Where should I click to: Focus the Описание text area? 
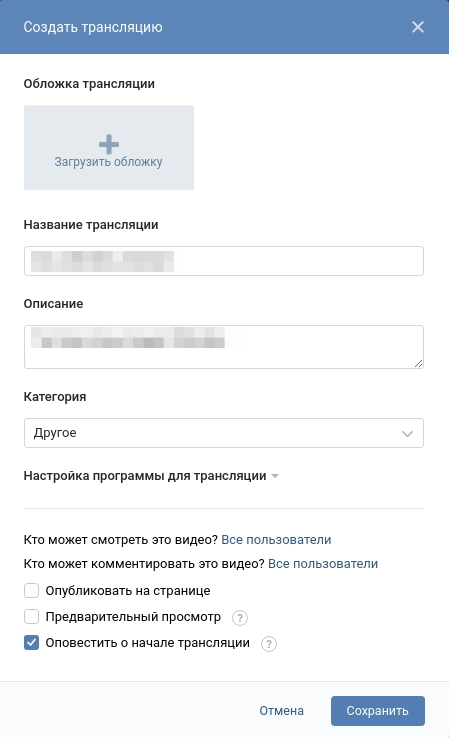click(x=224, y=347)
